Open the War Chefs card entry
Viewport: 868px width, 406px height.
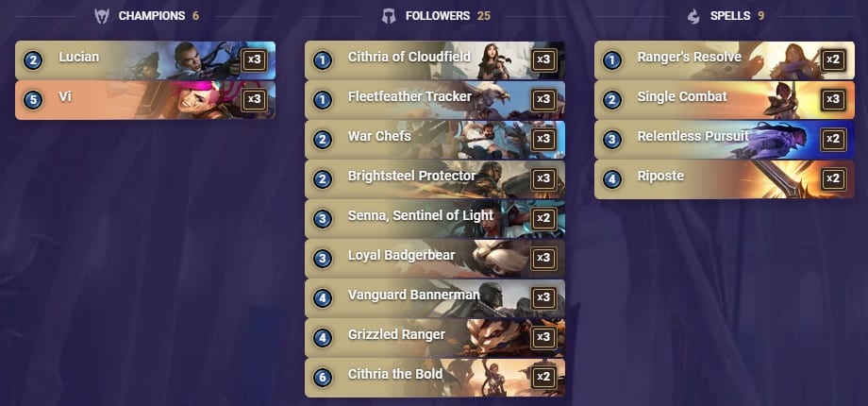(435, 140)
